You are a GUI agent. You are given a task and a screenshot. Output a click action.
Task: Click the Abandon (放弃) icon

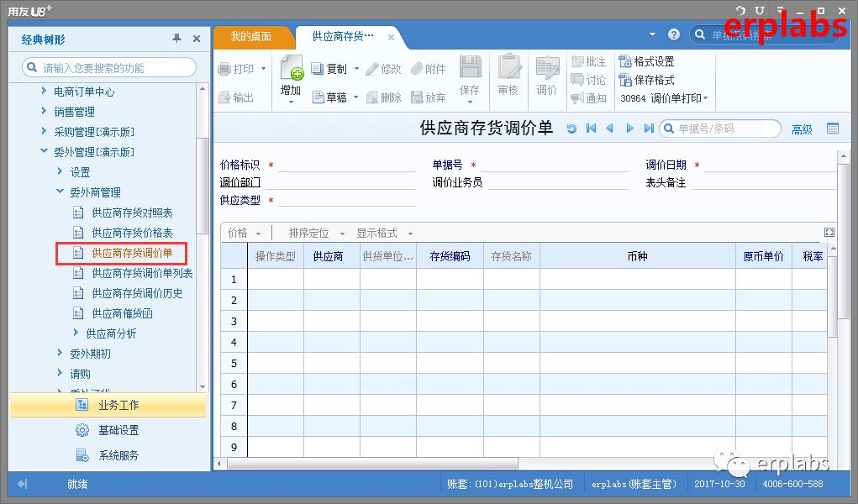[417, 97]
